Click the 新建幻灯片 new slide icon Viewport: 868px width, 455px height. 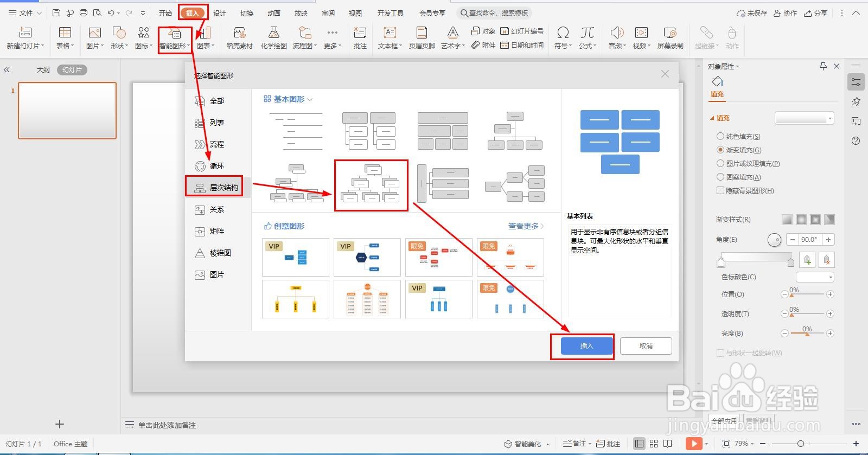coord(25,33)
